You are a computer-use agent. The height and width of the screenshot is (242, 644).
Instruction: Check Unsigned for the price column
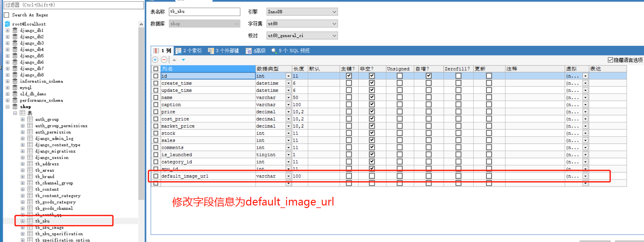(x=399, y=111)
